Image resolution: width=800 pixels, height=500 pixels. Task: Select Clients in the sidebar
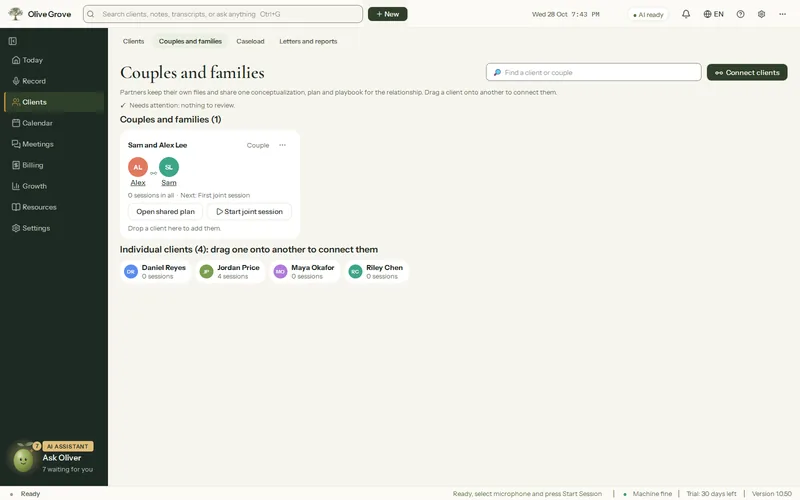54,102
